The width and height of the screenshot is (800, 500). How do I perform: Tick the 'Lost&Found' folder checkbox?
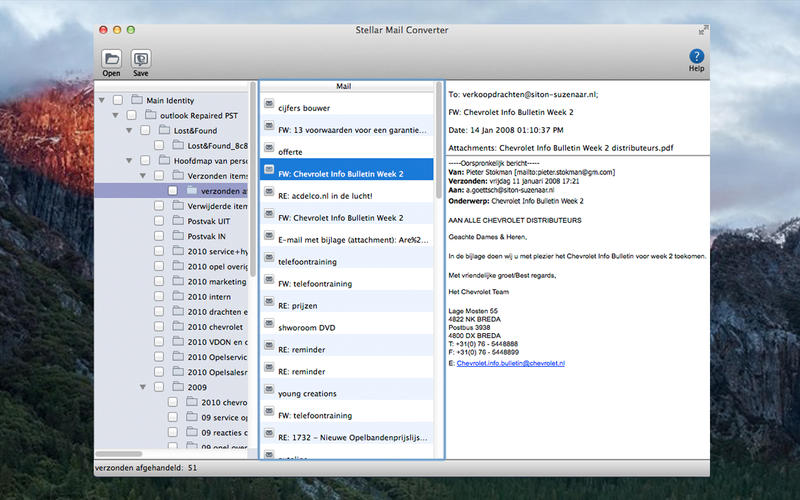[145, 130]
